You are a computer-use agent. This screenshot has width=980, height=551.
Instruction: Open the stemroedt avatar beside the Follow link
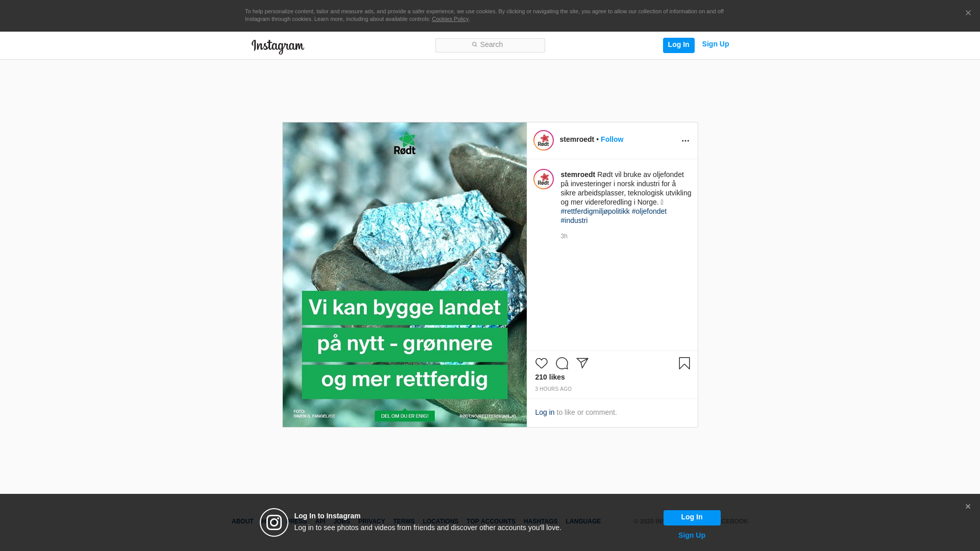[544, 140]
